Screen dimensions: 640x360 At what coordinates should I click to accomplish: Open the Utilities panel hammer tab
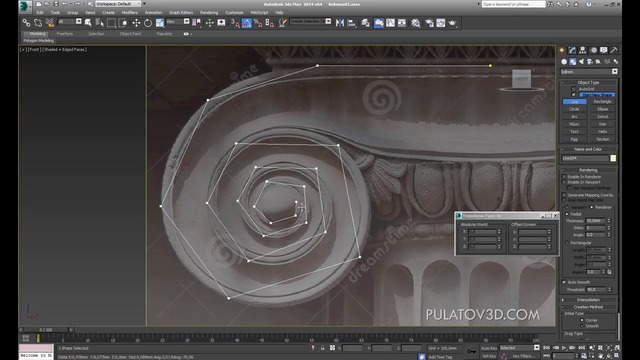pos(614,50)
